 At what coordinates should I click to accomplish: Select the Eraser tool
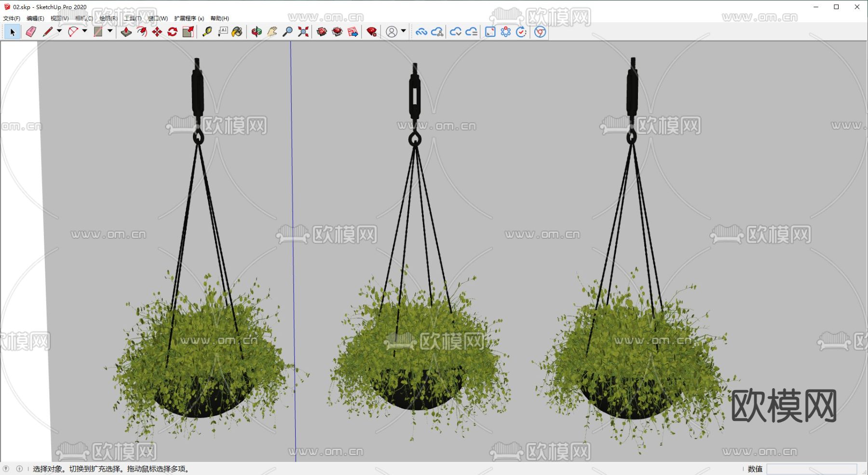[x=30, y=32]
